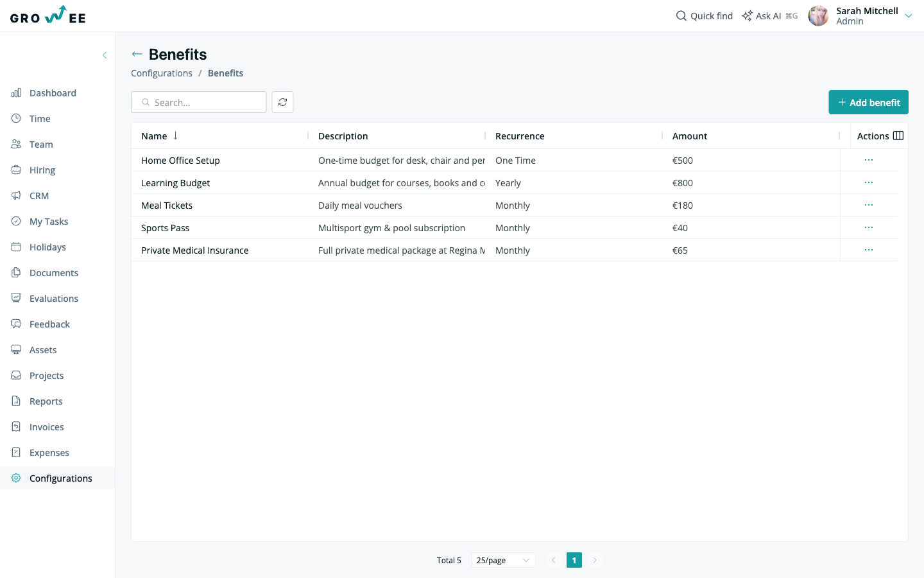Click the Add benefit button
The height and width of the screenshot is (578, 924).
point(868,102)
